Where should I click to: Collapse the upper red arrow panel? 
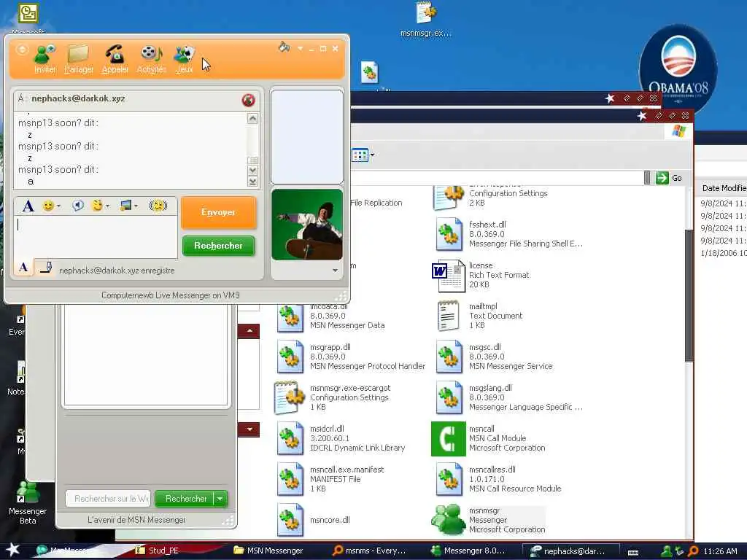(249, 331)
